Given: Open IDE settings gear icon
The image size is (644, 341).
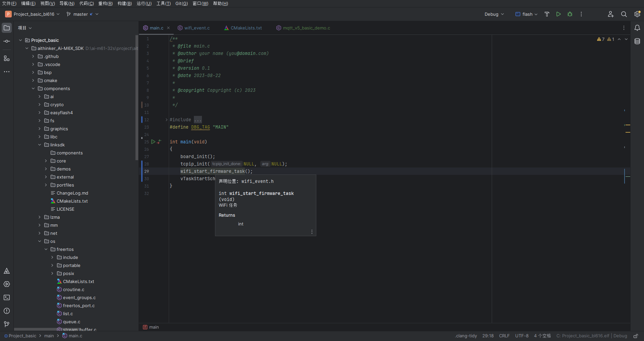Looking at the screenshot, I should tap(637, 14).
